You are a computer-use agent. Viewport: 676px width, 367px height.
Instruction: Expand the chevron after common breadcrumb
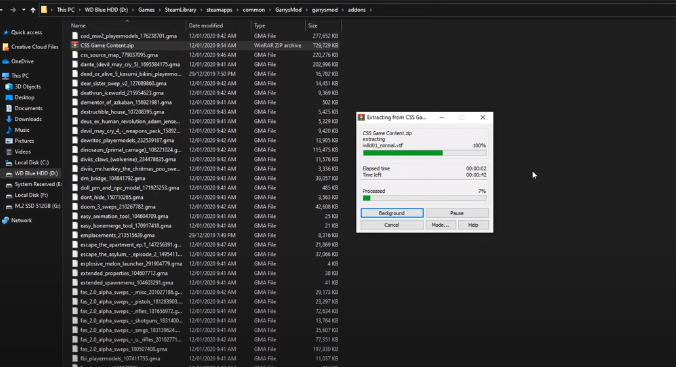(x=270, y=9)
